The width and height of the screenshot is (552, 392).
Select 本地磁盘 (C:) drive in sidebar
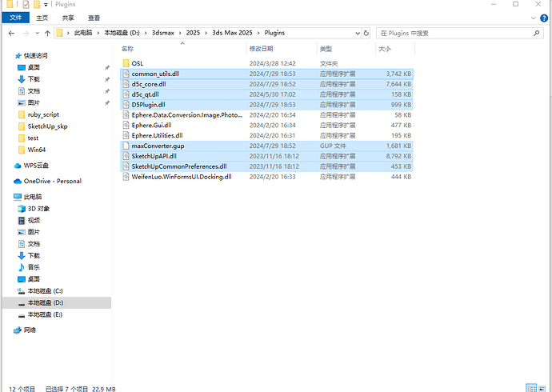coord(45,290)
